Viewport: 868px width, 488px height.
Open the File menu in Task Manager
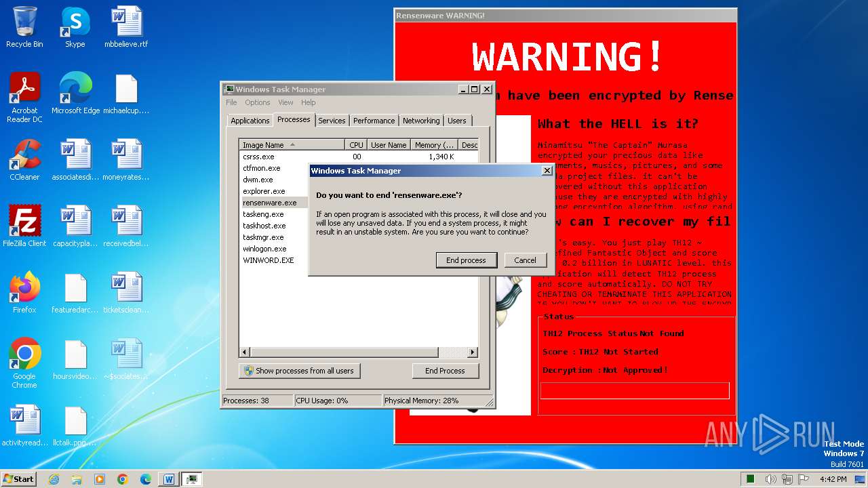pos(231,102)
